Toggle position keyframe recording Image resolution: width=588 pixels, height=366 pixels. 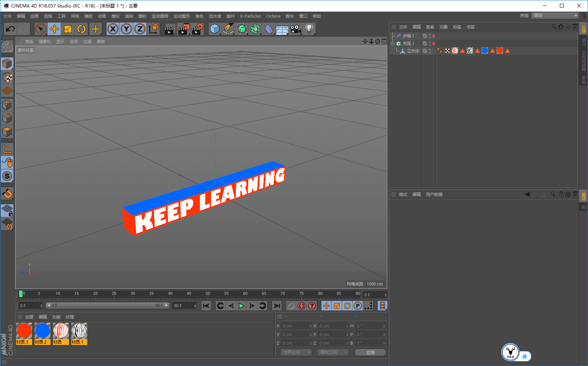point(326,306)
